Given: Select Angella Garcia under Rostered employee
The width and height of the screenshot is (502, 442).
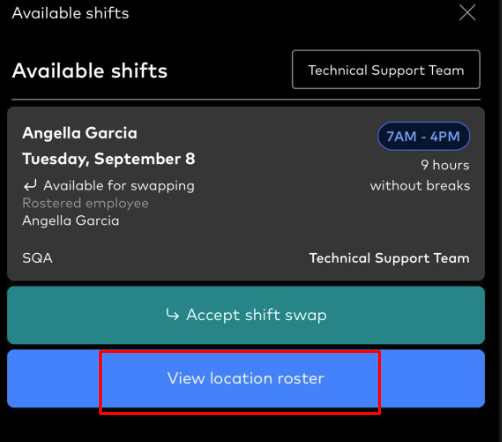Looking at the screenshot, I should coord(71,221).
